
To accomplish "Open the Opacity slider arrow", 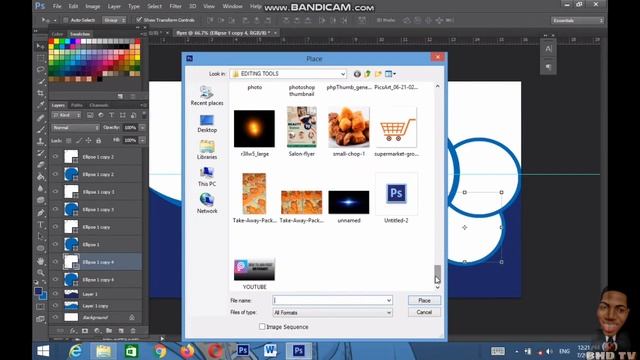I will coord(142,128).
